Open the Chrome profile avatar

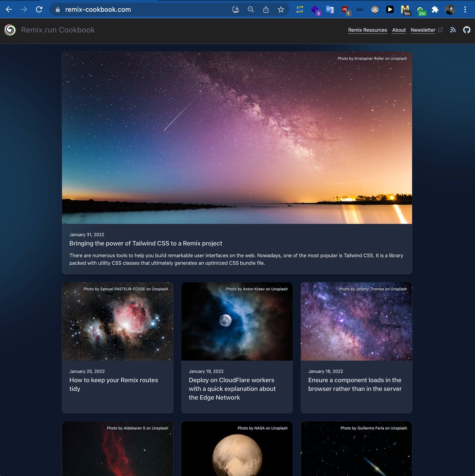pyautogui.click(x=450, y=10)
